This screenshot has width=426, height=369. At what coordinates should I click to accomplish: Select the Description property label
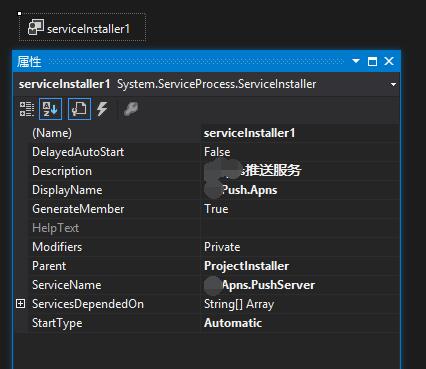tap(62, 171)
